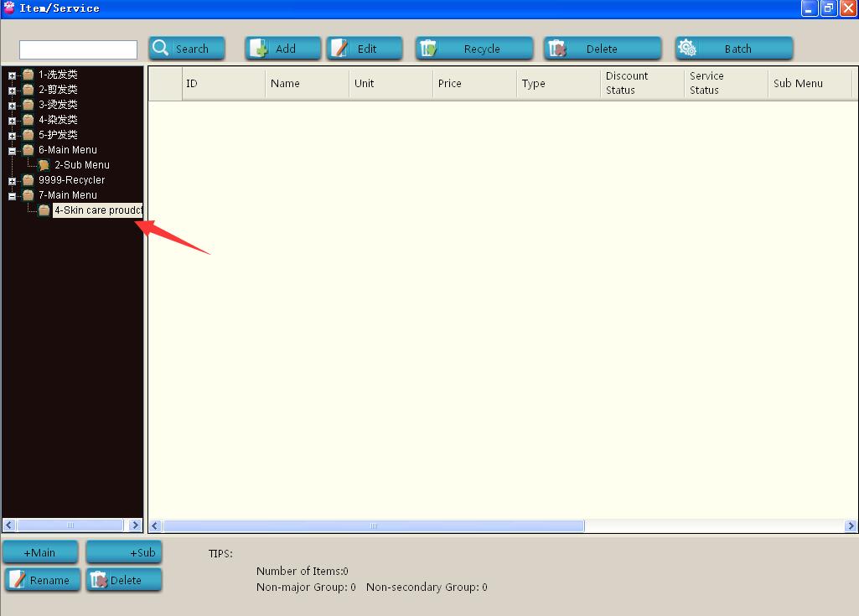Screen dimensions: 859x616
Task: Click the Non-major Group: 0 text
Action: click(x=306, y=588)
